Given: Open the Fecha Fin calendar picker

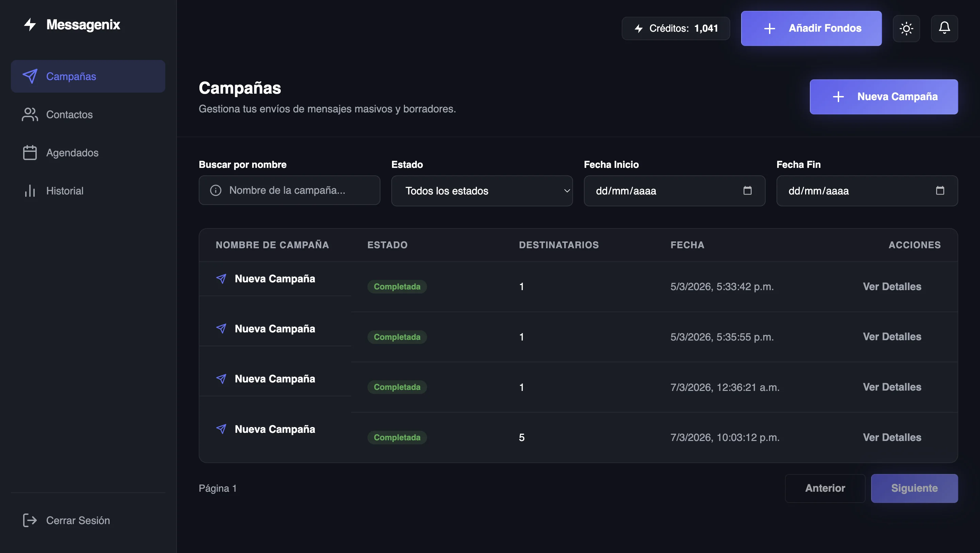Looking at the screenshot, I should pyautogui.click(x=940, y=190).
